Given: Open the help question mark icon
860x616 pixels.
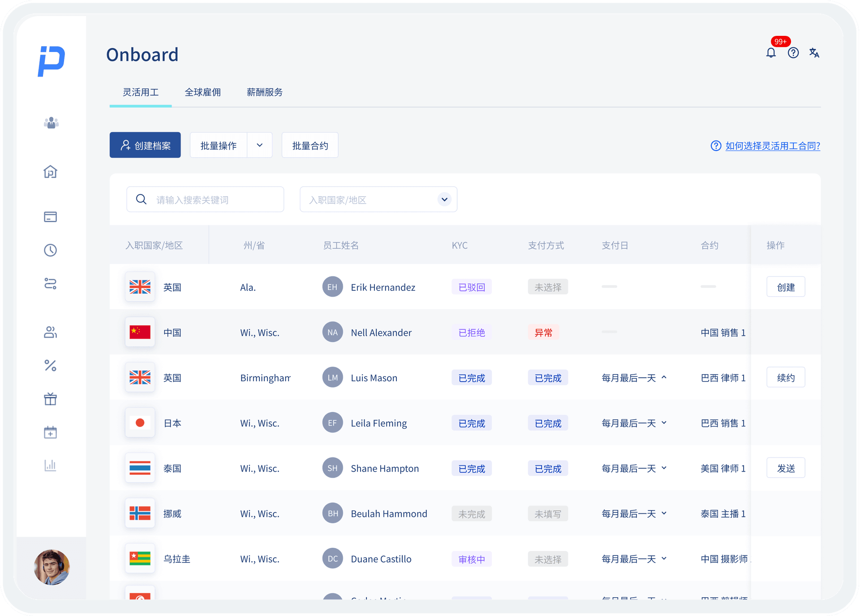Looking at the screenshot, I should click(x=793, y=53).
